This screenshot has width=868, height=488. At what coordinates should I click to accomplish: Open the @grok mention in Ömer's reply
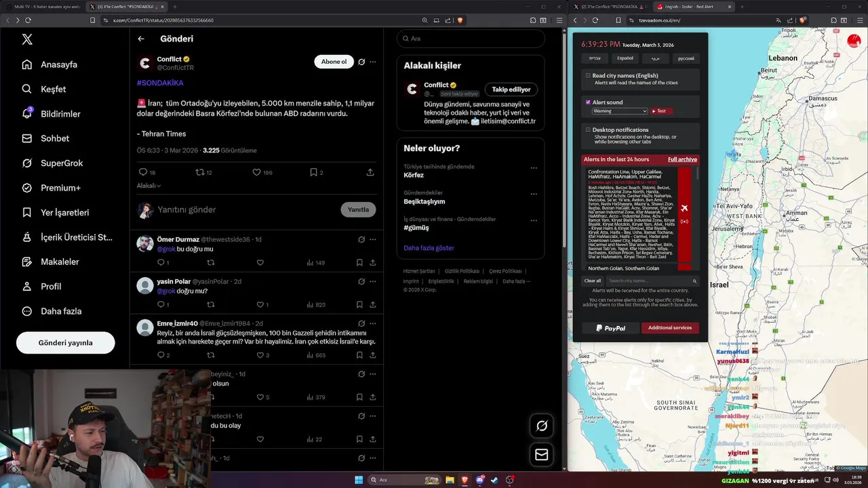pyautogui.click(x=166, y=249)
